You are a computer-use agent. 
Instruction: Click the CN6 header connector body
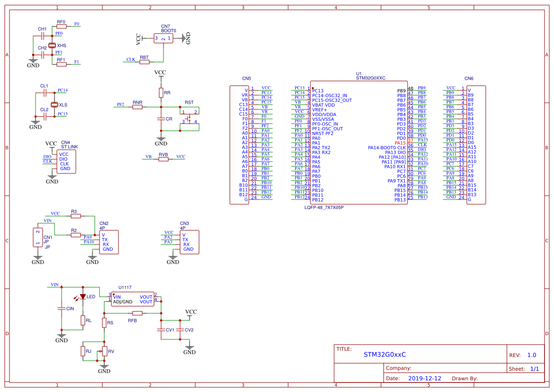click(476, 145)
